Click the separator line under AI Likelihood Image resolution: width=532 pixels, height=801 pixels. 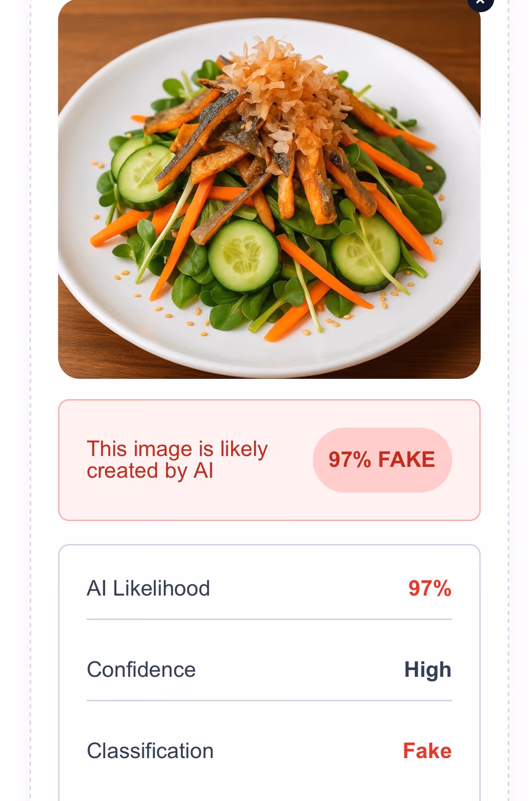(x=269, y=619)
